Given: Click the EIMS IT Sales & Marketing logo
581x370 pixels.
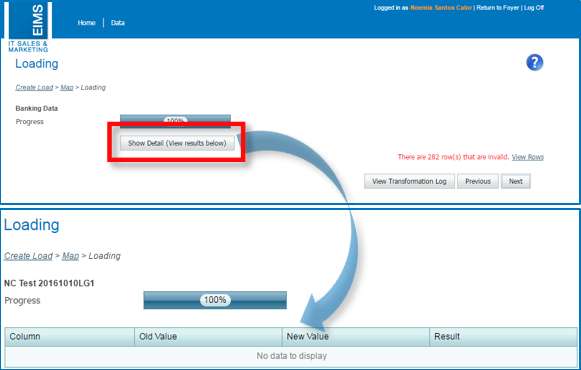Looking at the screenshot, I should 28,27.
